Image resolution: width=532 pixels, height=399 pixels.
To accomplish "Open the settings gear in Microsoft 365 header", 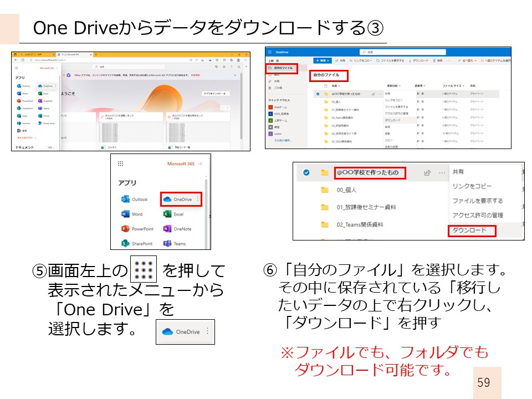I will [x=224, y=66].
